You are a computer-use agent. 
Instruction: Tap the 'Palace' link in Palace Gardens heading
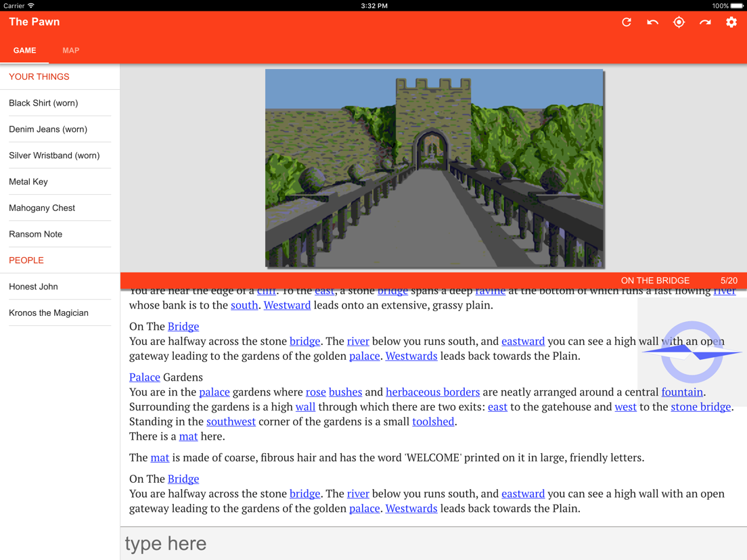coord(144,377)
